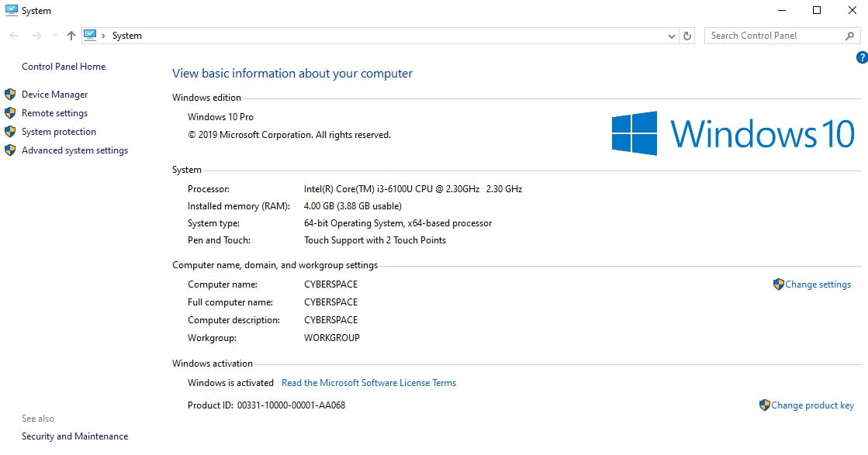
Task: Click inside the Search Control Panel field
Action: 768,35
